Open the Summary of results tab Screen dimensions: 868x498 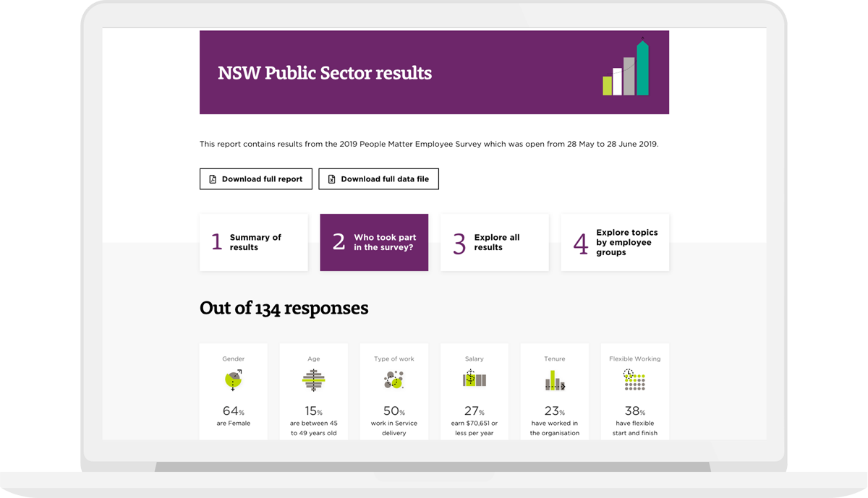254,242
